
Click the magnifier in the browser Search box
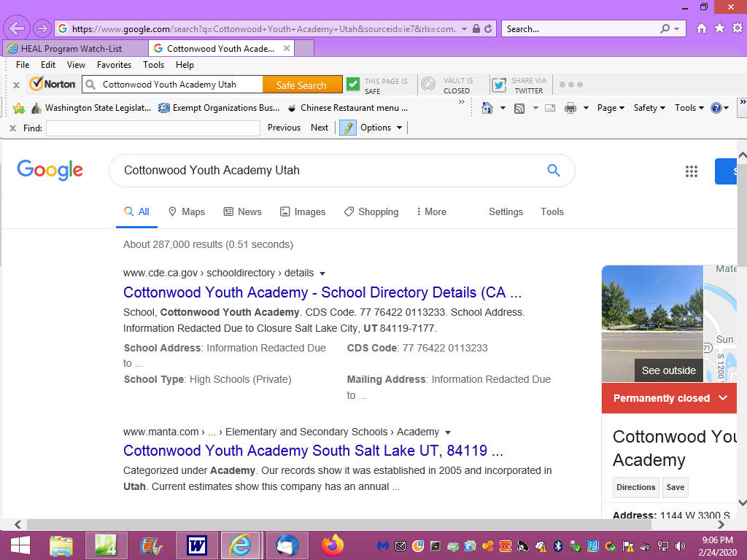point(665,28)
